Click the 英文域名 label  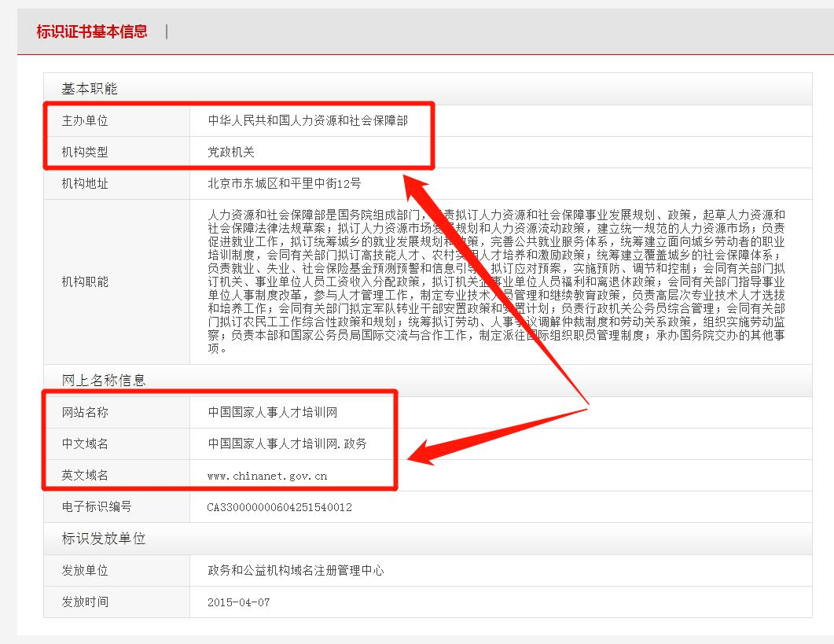pos(85,475)
